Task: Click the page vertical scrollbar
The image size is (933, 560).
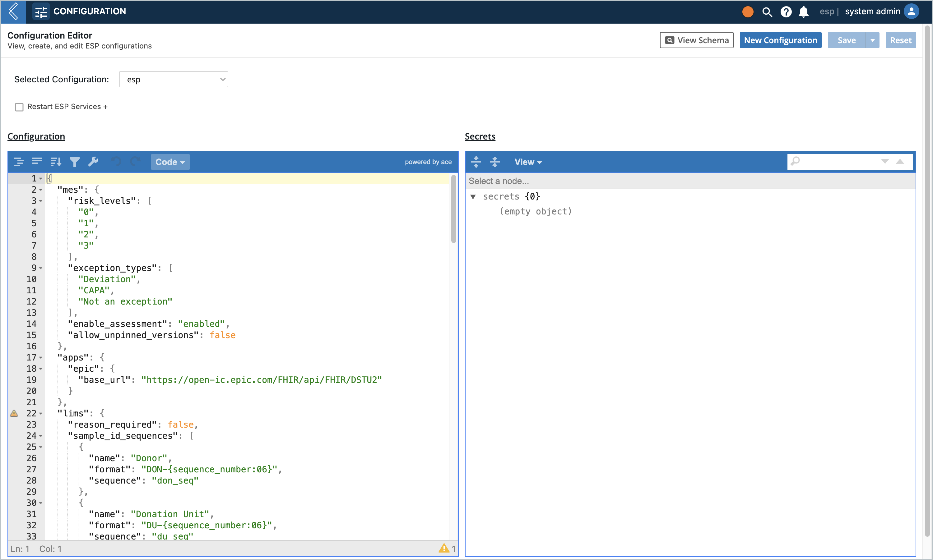Action: (x=927, y=281)
